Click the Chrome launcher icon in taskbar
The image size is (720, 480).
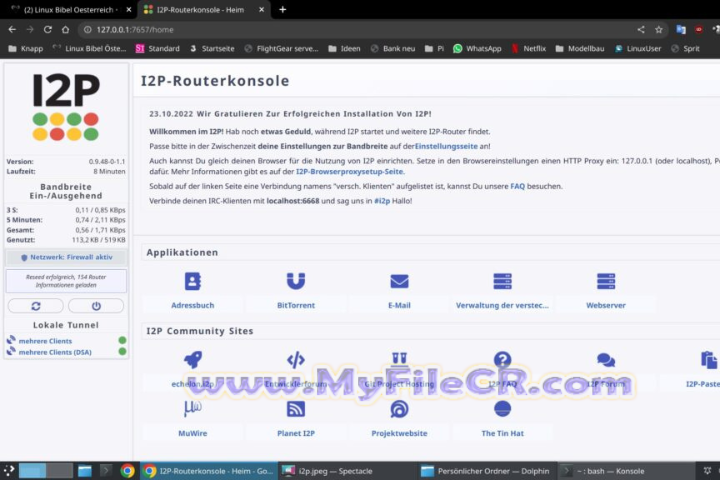click(127, 471)
